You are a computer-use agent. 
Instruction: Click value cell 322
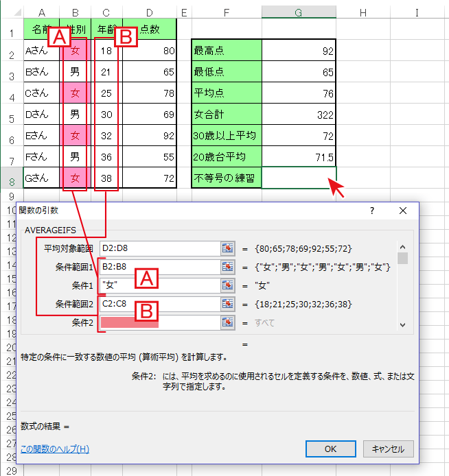[x=299, y=114]
